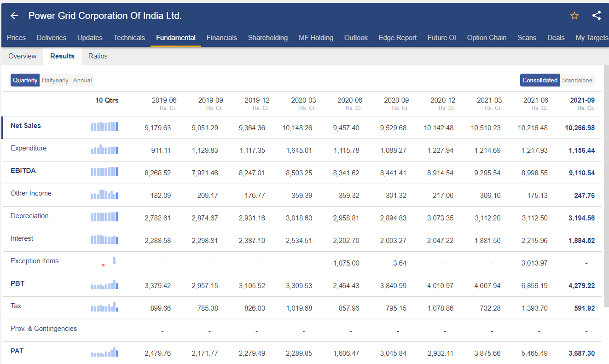Switch to the Overview sub-tab

pos(23,56)
